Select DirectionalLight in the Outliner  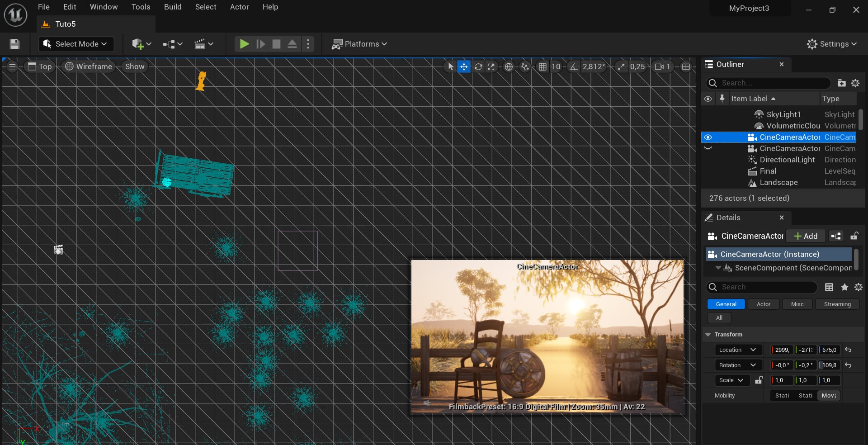[x=787, y=160]
